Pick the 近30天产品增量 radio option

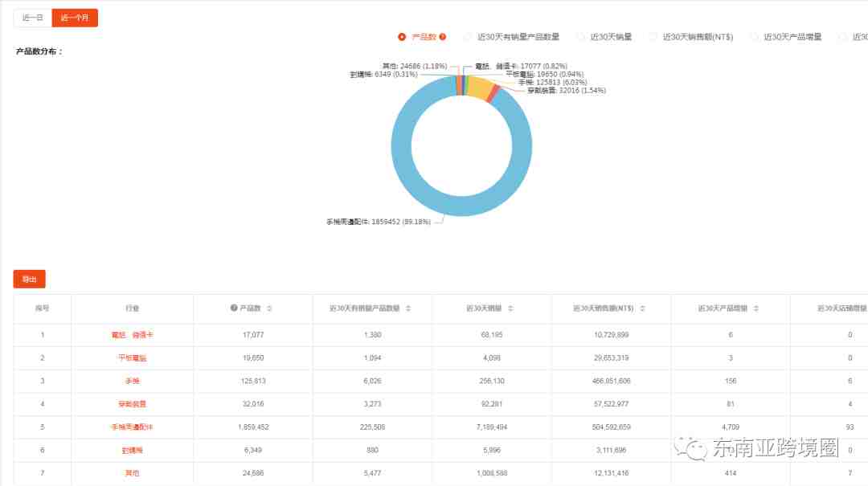[x=754, y=37]
